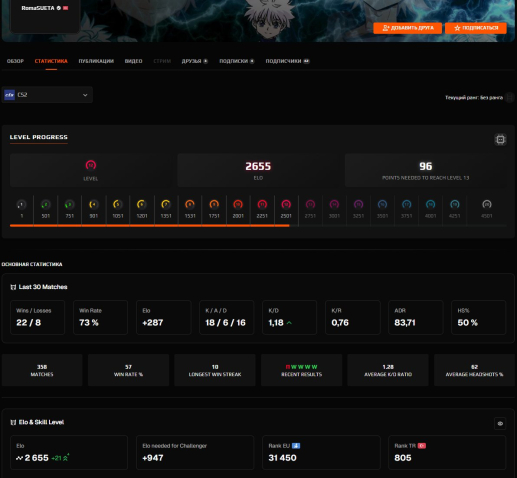The height and width of the screenshot is (478, 517).
Task: Open the ОБЗОР tab
Action: pyautogui.click(x=15, y=61)
